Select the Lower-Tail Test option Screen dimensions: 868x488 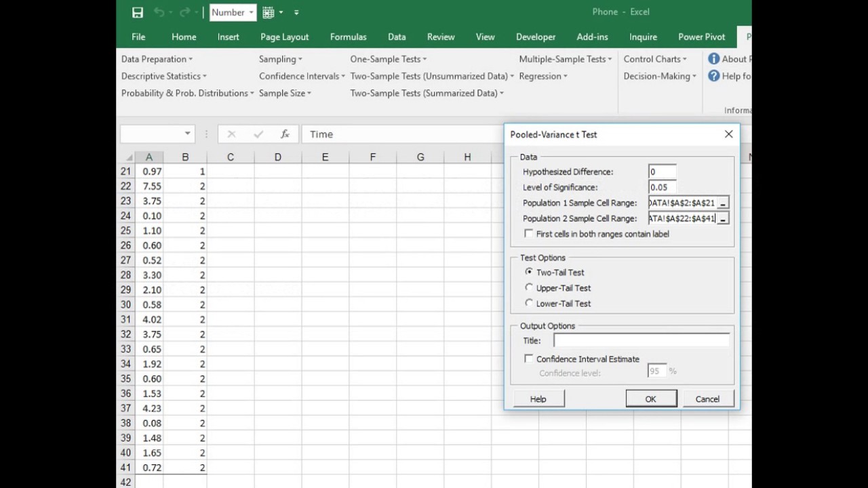click(x=529, y=303)
